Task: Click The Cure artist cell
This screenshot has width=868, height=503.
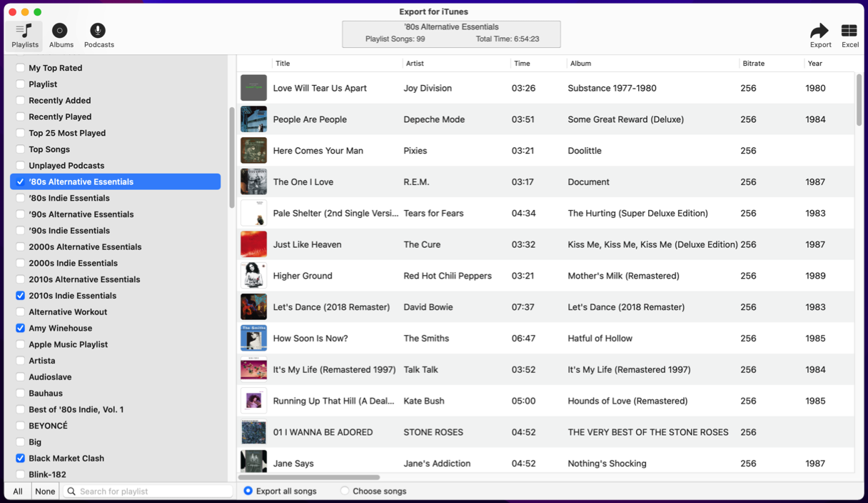Action: 422,244
